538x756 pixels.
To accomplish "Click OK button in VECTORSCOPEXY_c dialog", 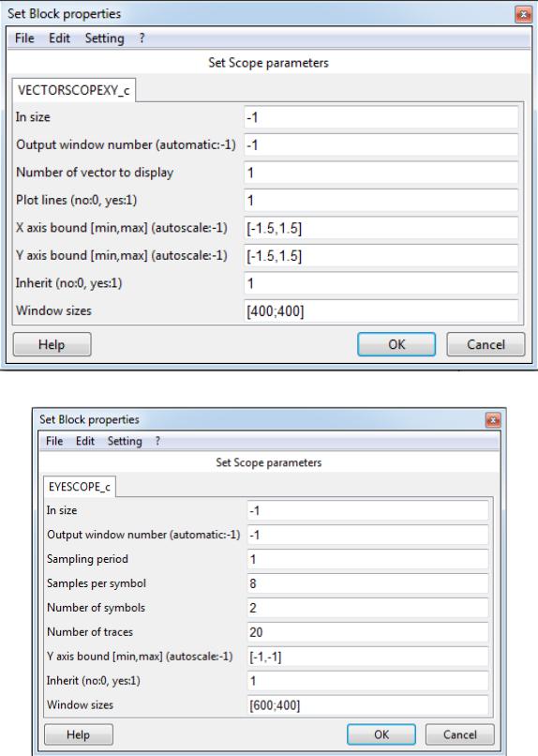I will pyautogui.click(x=396, y=344).
